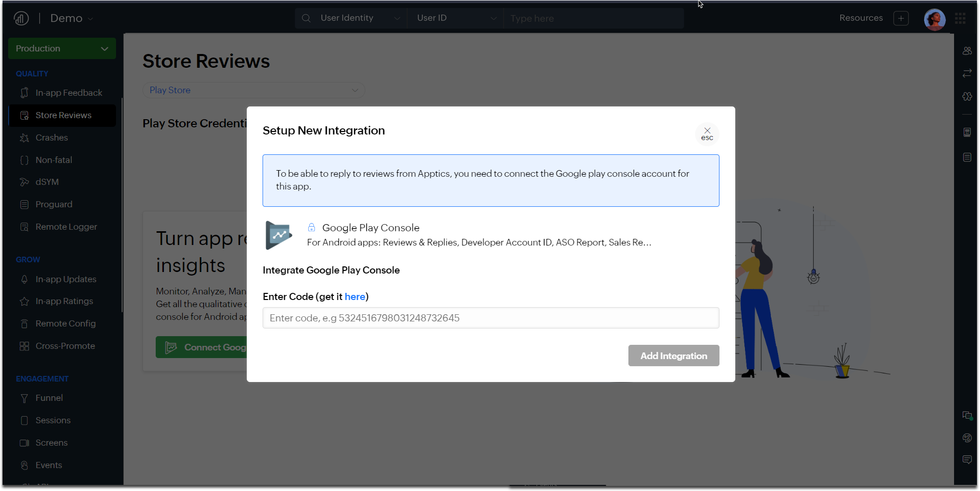Open Remote Config in sidebar
The height and width of the screenshot is (491, 980).
coord(62,323)
